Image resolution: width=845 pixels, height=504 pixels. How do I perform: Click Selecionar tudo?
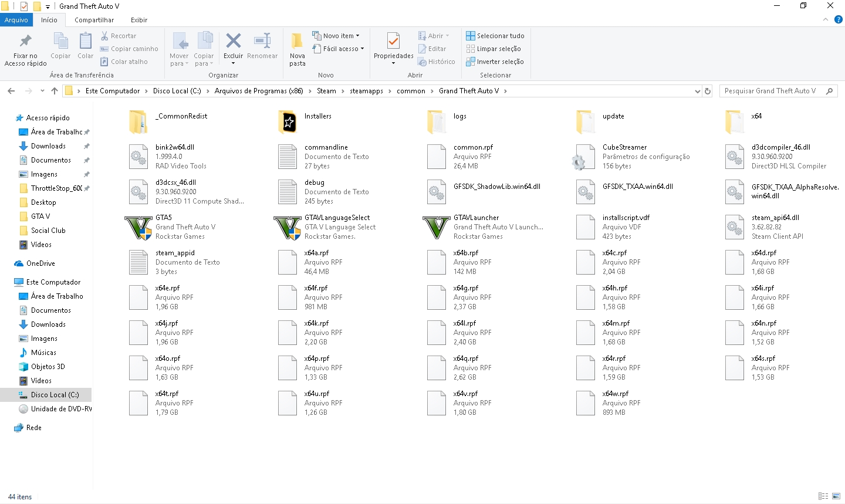click(495, 36)
